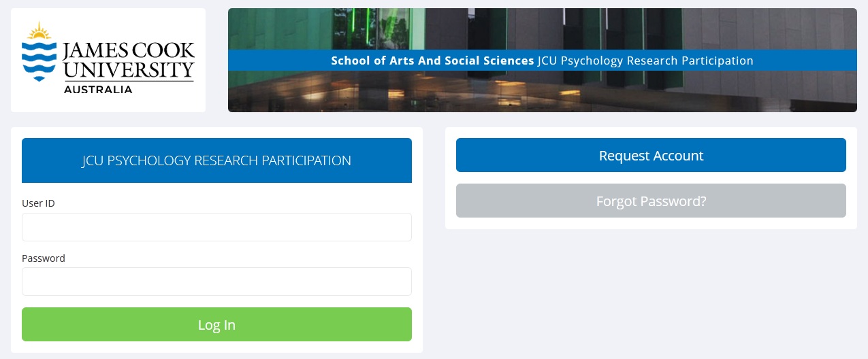
Task: Select the Forgot Password? button
Action: coord(651,201)
